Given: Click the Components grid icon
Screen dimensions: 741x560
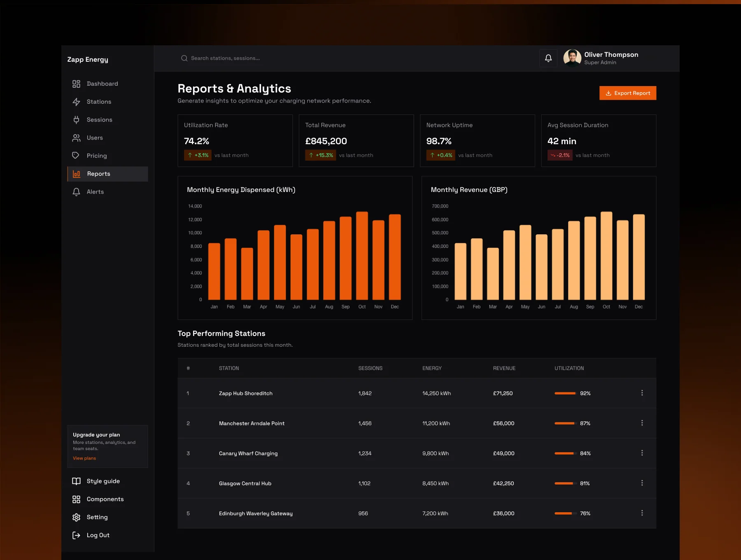Looking at the screenshot, I should (x=76, y=499).
